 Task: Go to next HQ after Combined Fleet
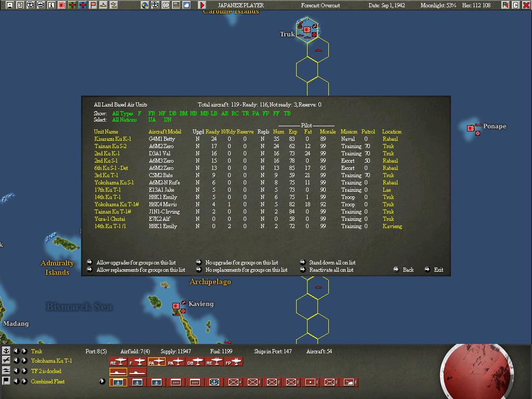pos(24,381)
